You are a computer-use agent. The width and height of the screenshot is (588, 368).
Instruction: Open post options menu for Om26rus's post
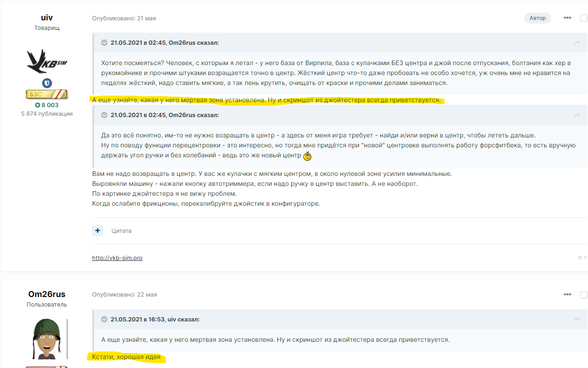click(x=567, y=294)
